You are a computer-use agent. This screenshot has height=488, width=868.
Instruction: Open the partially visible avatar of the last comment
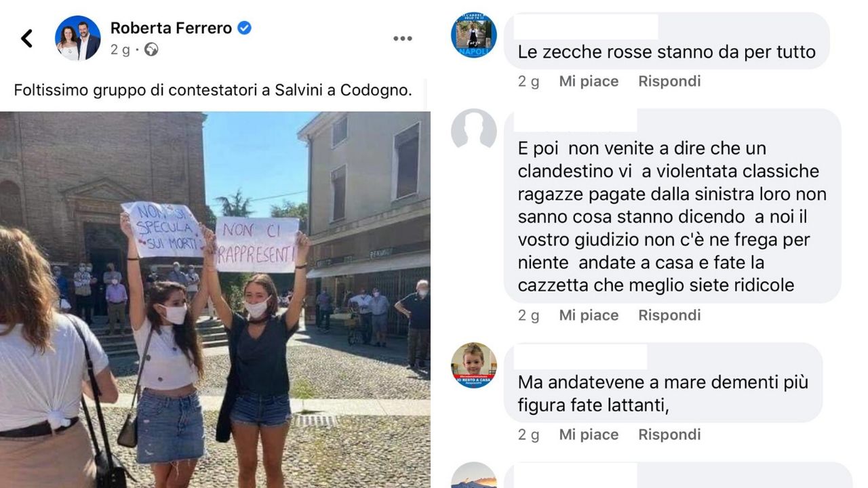tap(474, 475)
